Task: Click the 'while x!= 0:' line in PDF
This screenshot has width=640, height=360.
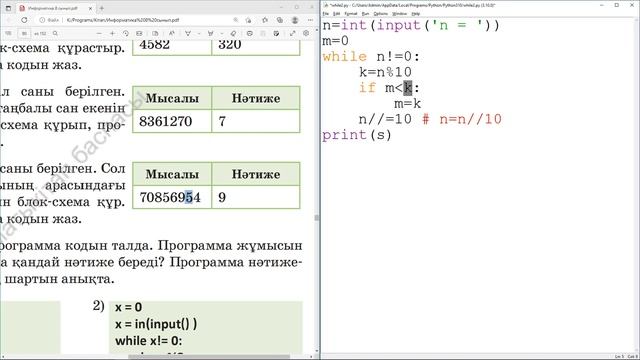Action: pos(149,340)
